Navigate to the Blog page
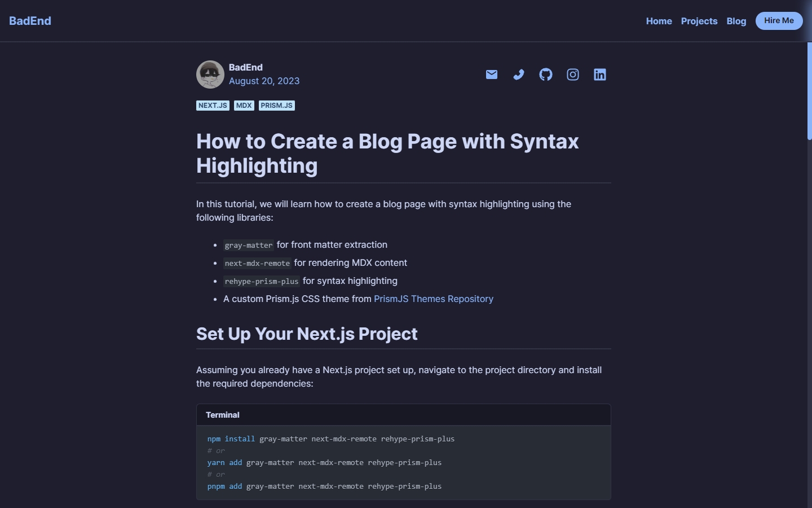Viewport: 812px width, 508px height. pos(736,21)
